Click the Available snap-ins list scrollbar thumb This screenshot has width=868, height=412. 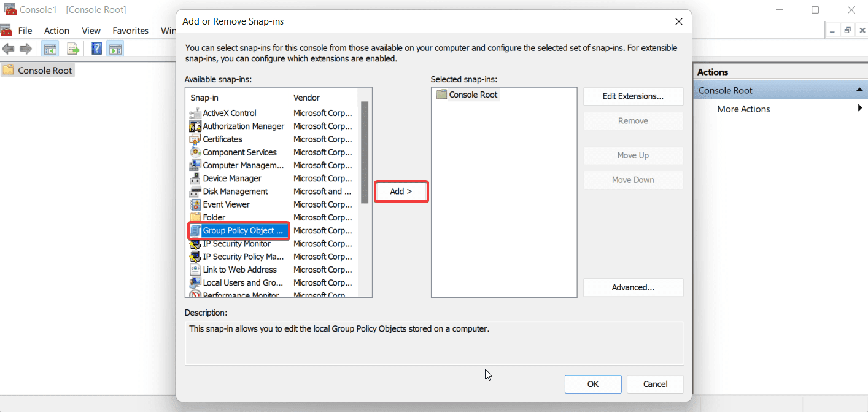click(x=365, y=152)
